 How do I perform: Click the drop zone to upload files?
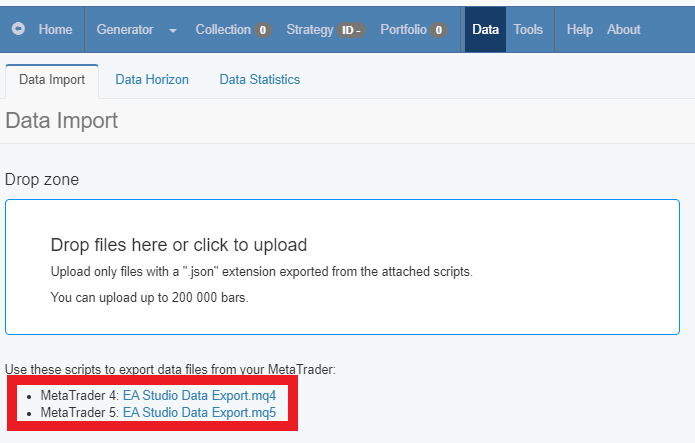[x=342, y=266]
